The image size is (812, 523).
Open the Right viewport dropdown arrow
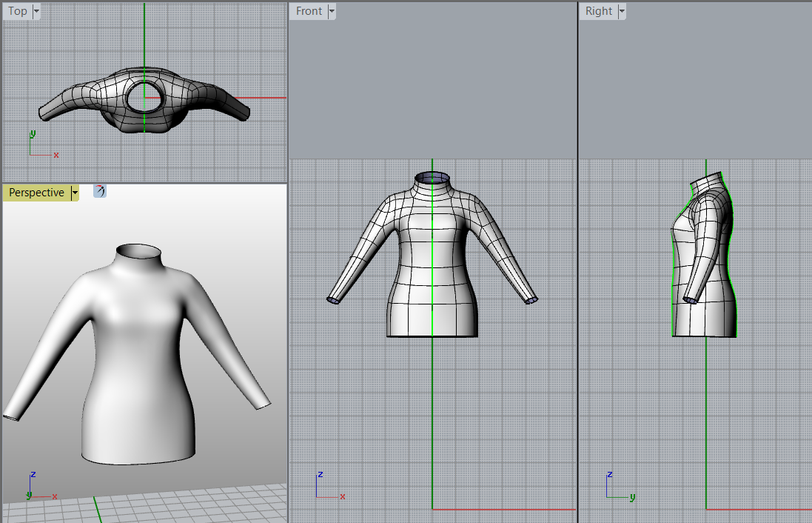tap(622, 11)
